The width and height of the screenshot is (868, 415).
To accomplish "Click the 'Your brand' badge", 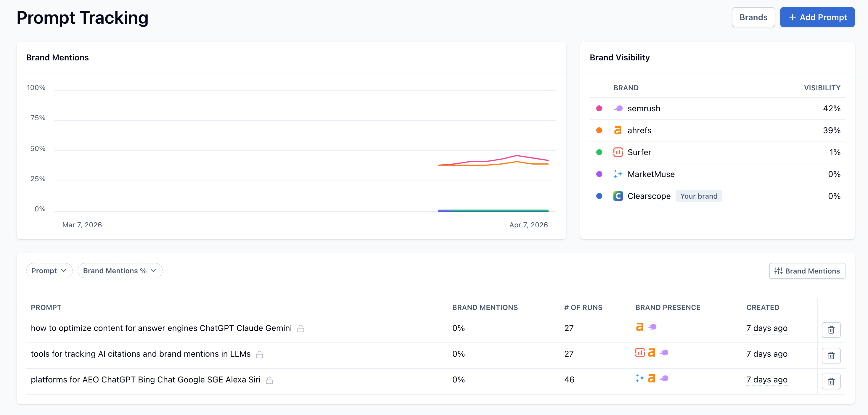I will click(x=698, y=196).
